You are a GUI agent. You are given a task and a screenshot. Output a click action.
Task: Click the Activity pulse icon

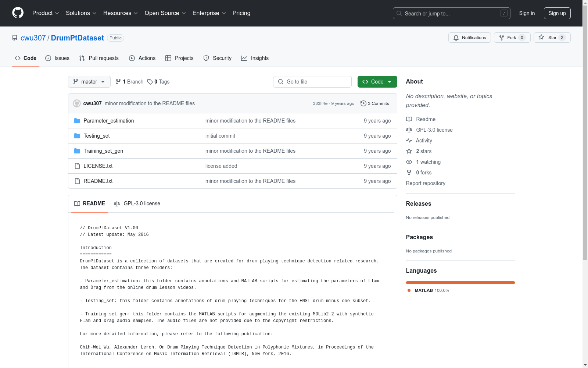click(409, 141)
